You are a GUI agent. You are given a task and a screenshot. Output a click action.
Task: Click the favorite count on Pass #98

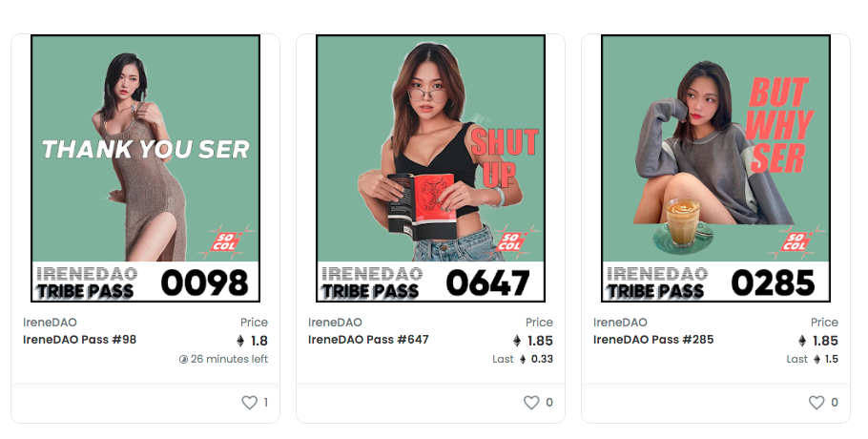tap(266, 403)
